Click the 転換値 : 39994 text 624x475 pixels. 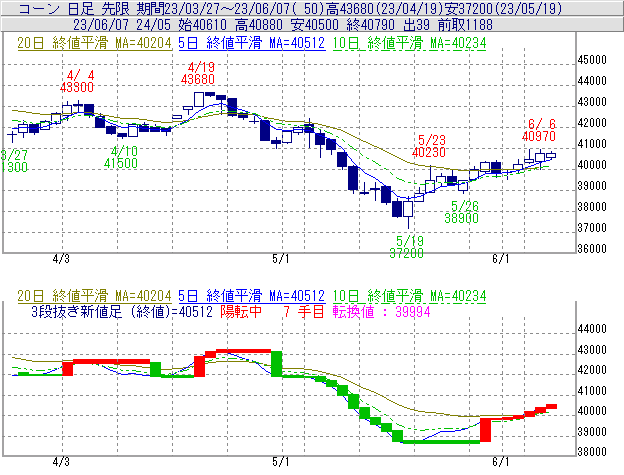(382, 311)
